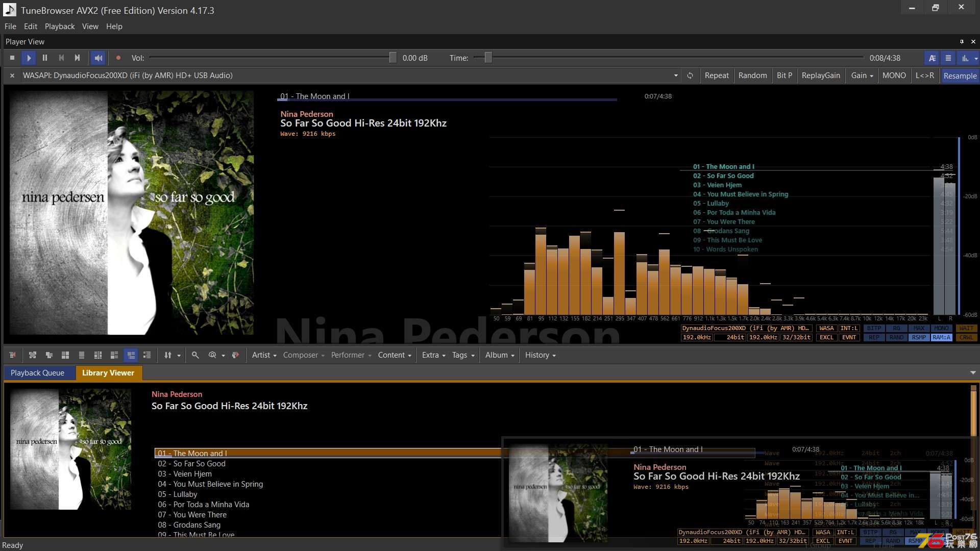Select '04 - You Must Believe in Spring' in library
980x551 pixels.
coord(210,484)
